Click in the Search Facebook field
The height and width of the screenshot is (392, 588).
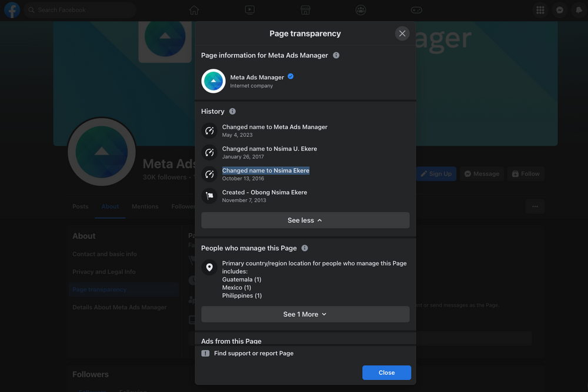80,10
